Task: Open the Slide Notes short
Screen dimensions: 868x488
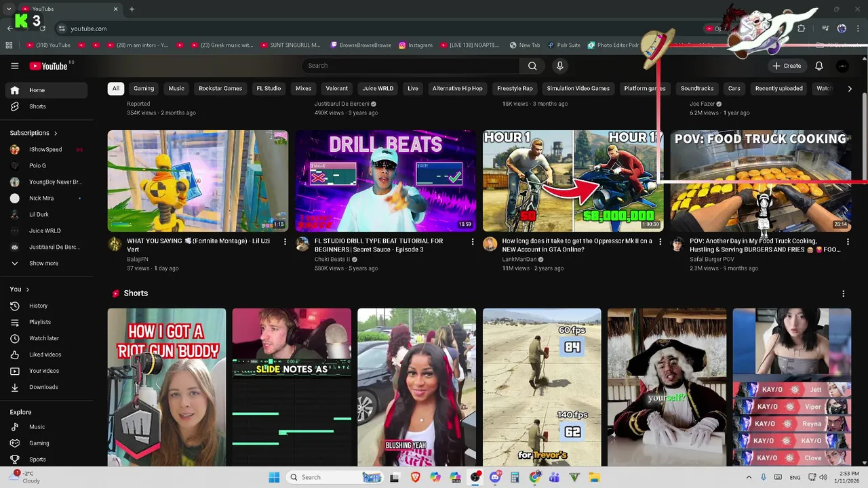Action: coord(292,387)
